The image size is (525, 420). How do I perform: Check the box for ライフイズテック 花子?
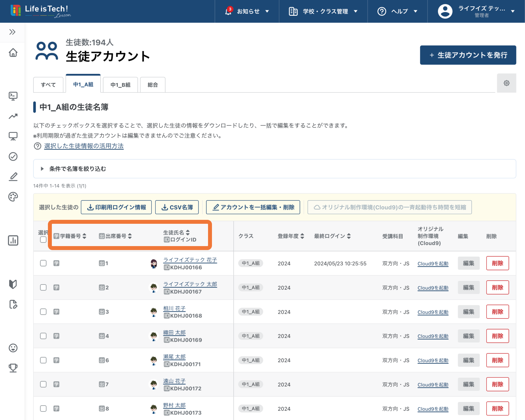[43, 263]
